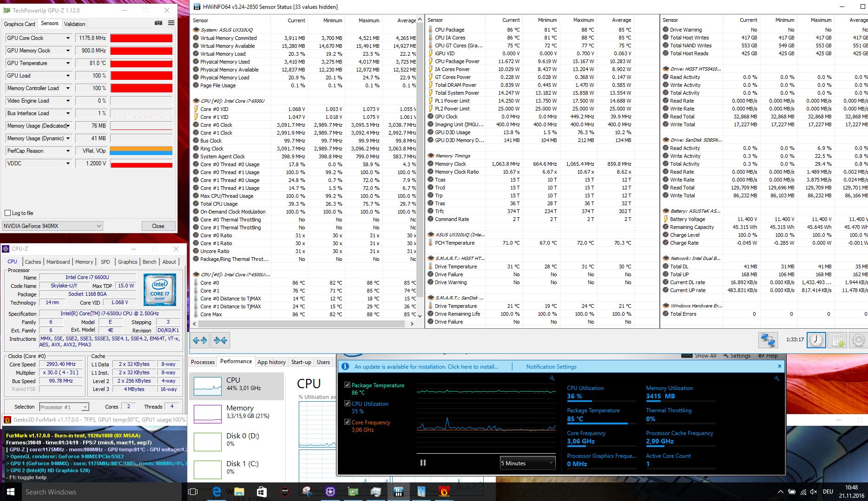Open HWiNFO sensor settings gear icon
Image resolution: width=868 pixels, height=501 pixels.
click(858, 340)
